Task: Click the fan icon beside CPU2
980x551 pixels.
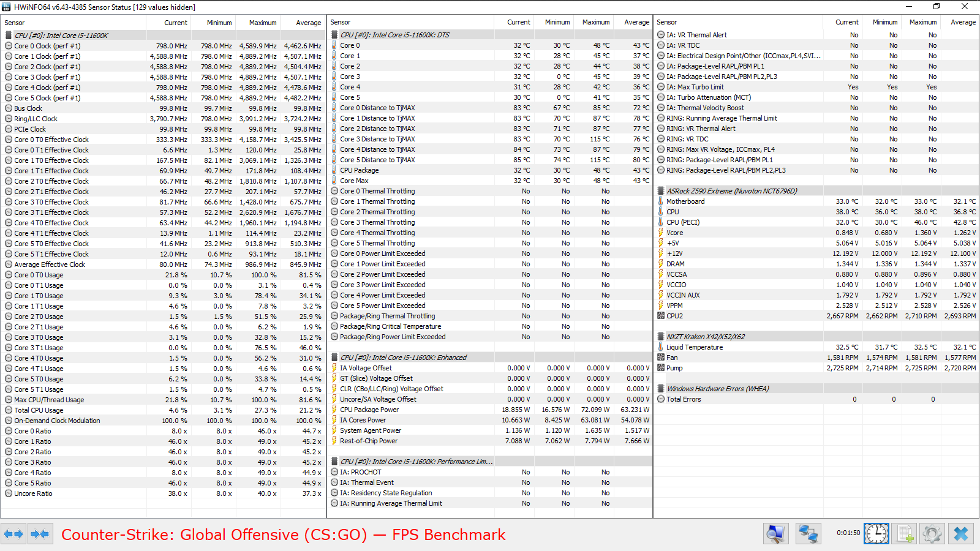Action: pos(661,316)
